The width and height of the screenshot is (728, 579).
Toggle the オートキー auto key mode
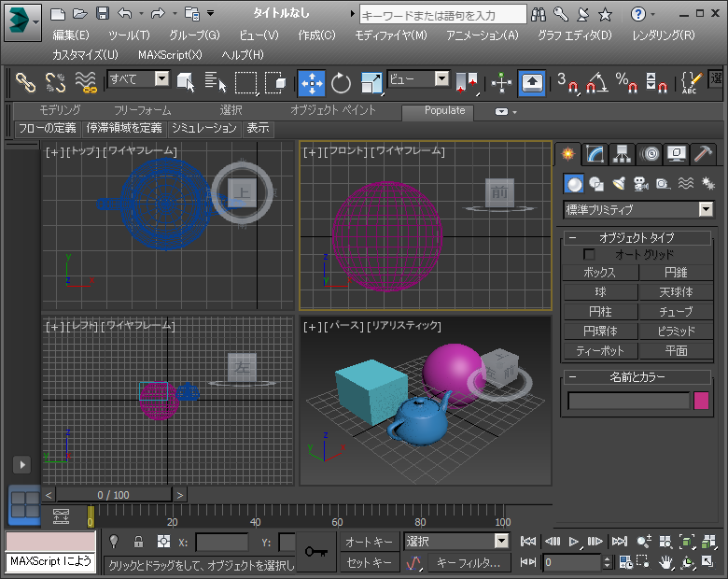[370, 542]
